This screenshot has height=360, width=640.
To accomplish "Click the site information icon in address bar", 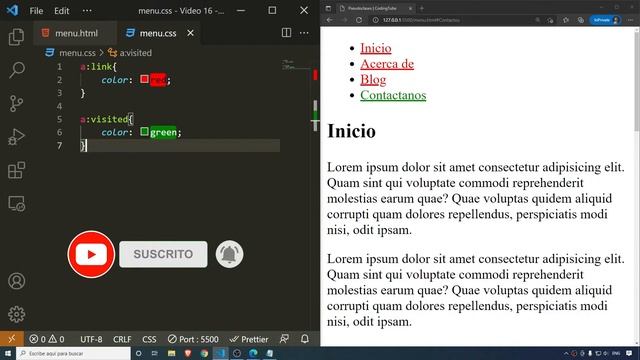I will 375,20.
